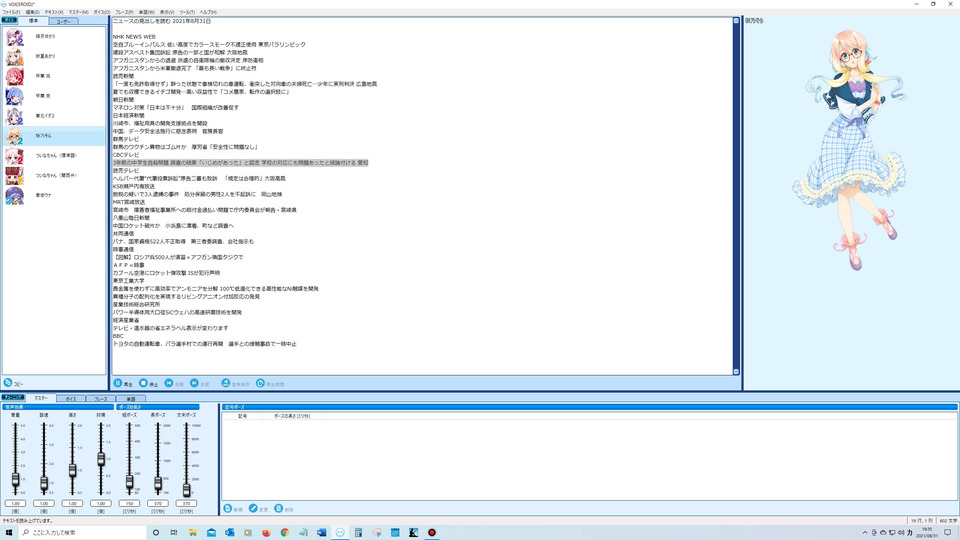Click the 音量 volume slider handle
The height and width of the screenshot is (540, 960).
(x=15, y=480)
